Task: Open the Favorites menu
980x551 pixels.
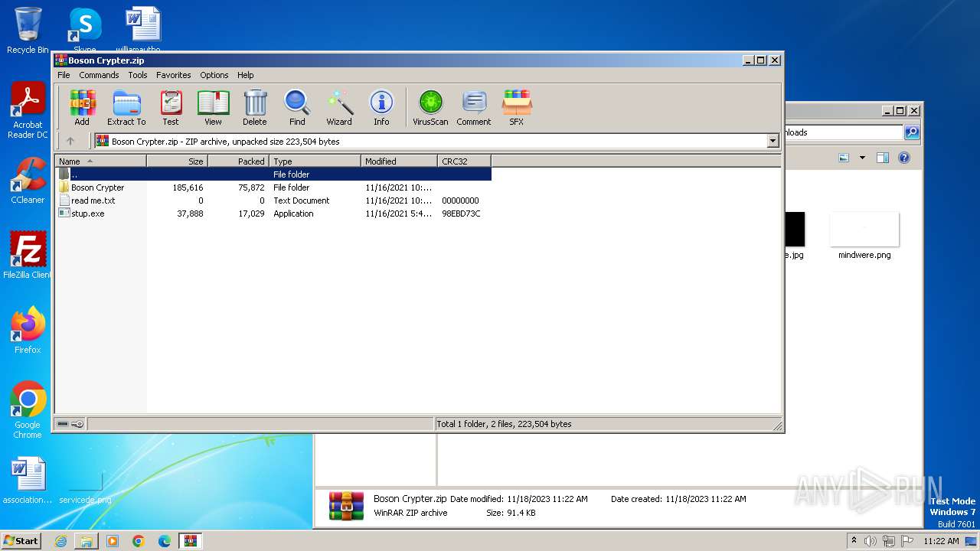Action: click(174, 75)
